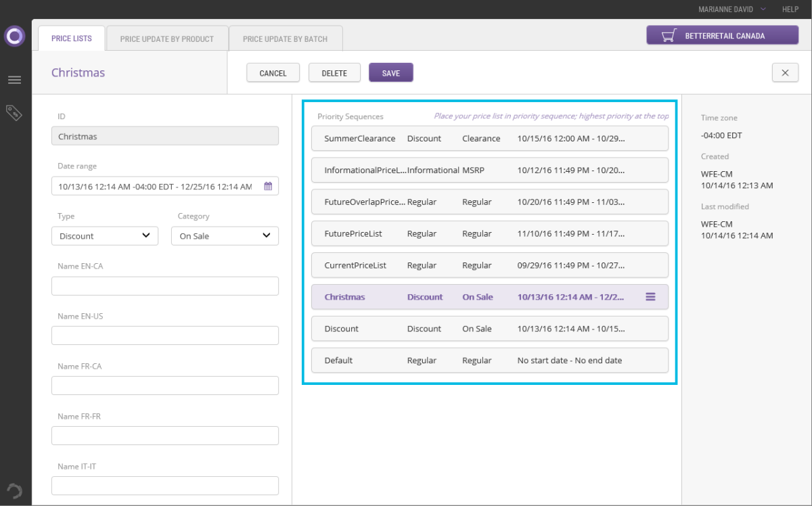Screen dimensions: 812x506
Task: Click the Cancel button
Action: click(273, 73)
